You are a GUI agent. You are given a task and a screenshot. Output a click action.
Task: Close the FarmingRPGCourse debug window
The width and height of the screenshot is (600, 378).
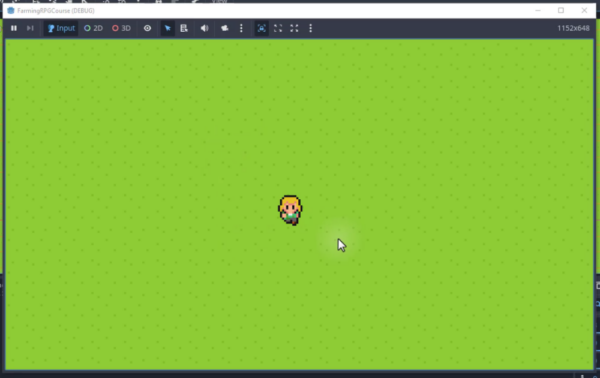pos(584,11)
